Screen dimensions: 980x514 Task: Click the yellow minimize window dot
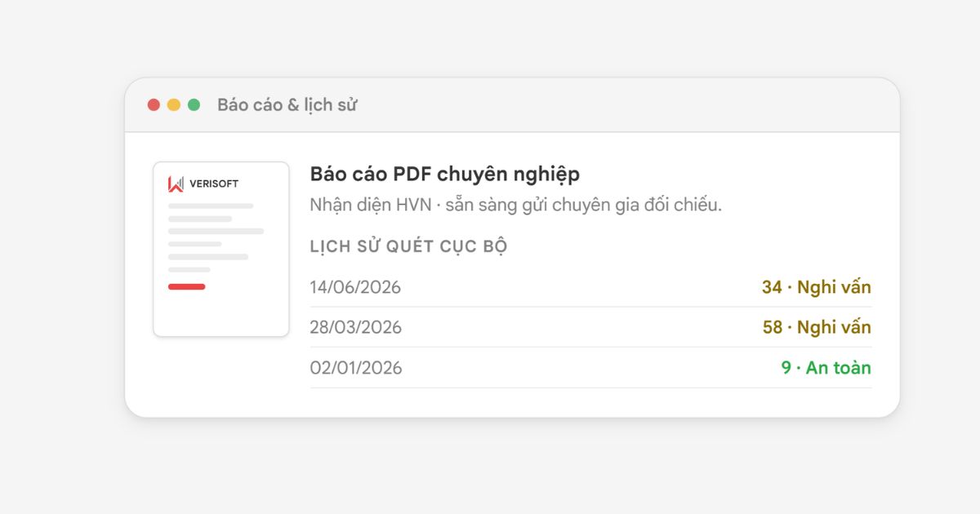tap(174, 104)
